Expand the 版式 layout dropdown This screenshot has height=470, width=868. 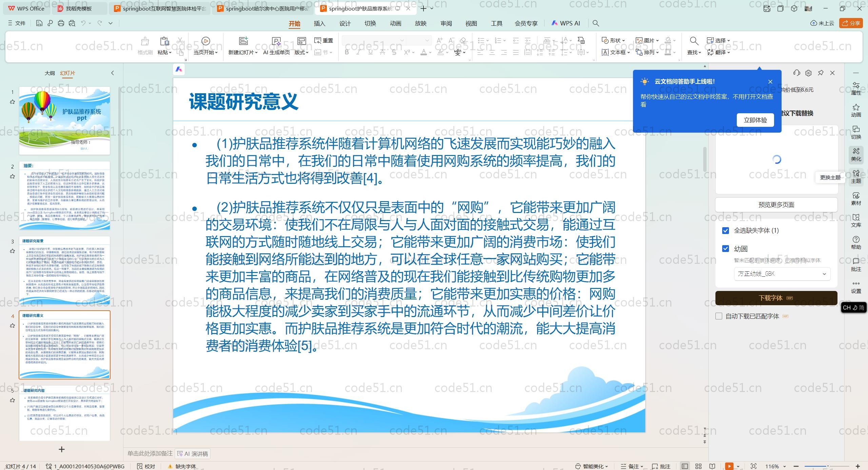(301, 52)
